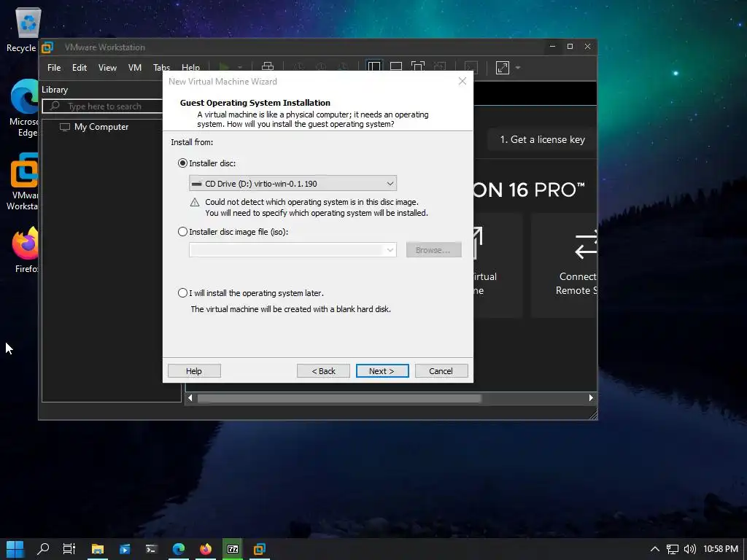Select Installer disc image file (iso) option
This screenshot has height=560, width=747.
[x=182, y=232]
